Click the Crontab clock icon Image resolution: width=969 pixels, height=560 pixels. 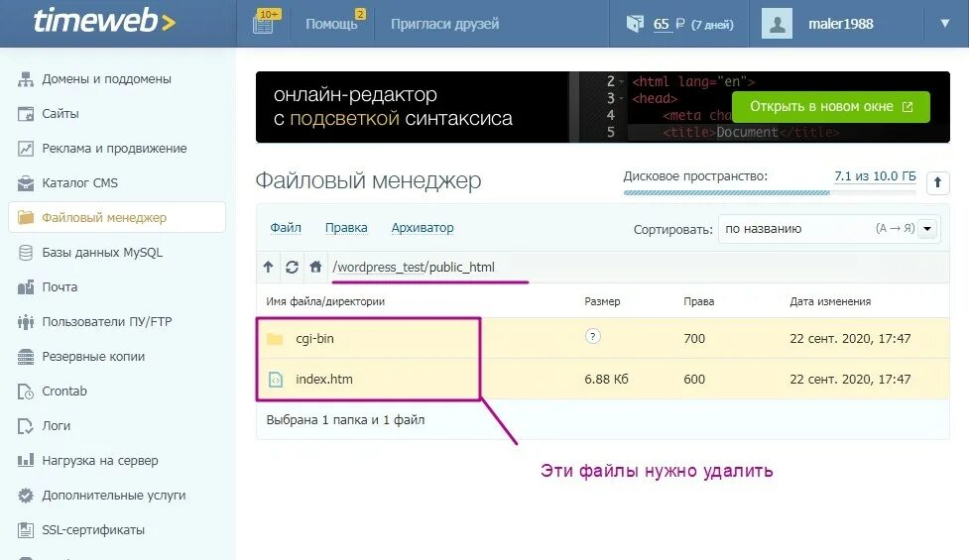tap(26, 392)
